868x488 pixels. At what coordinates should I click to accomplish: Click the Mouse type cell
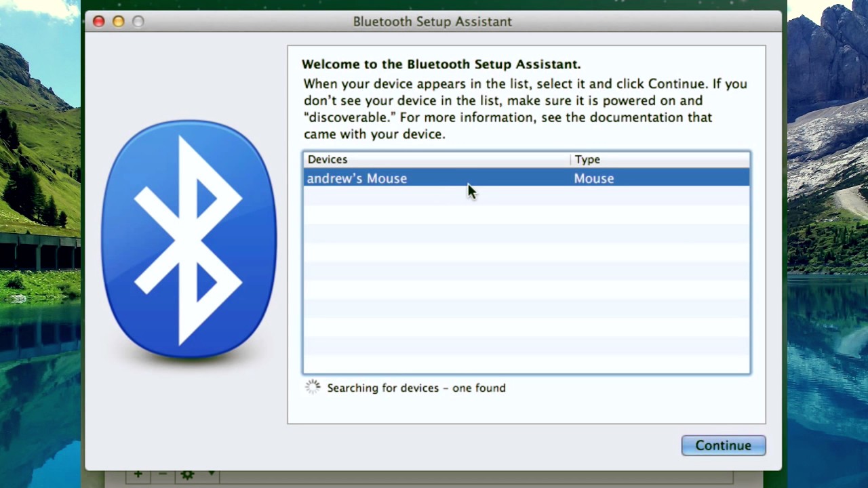(x=593, y=178)
